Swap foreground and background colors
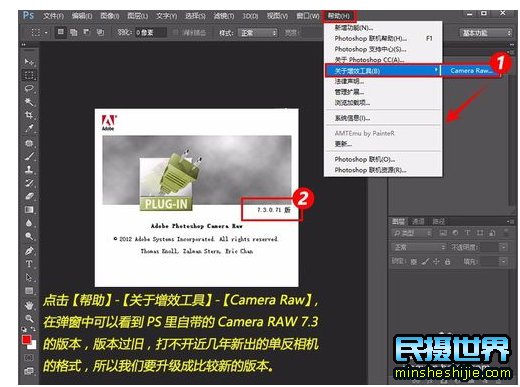Viewport: 520px width, 387px height. (x=34, y=329)
